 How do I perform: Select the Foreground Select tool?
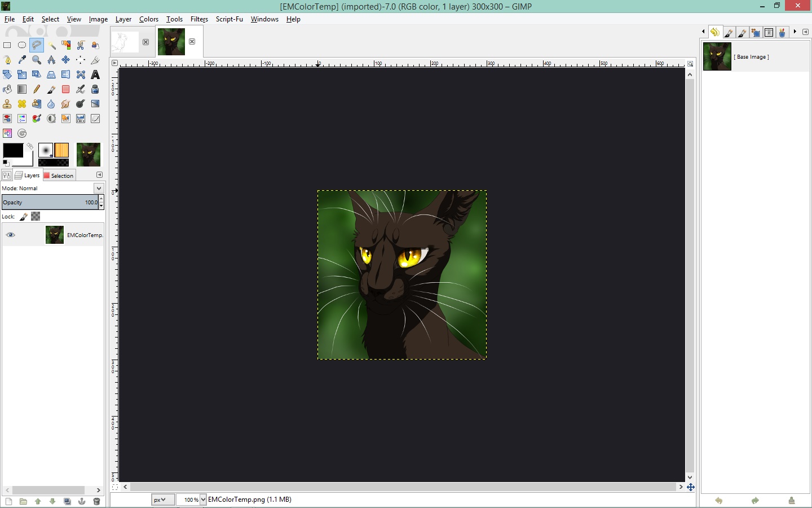tap(95, 45)
